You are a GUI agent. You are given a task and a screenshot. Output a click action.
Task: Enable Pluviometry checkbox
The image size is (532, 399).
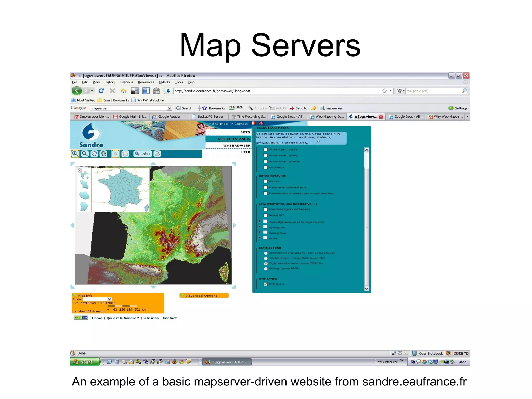(x=265, y=167)
